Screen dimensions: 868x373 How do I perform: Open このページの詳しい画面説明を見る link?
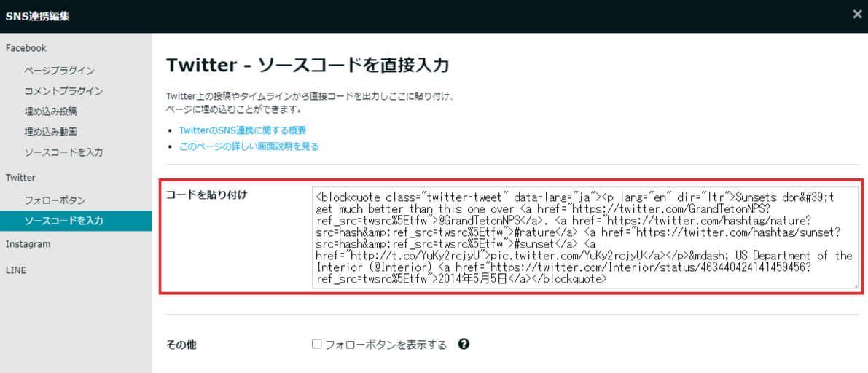tap(249, 146)
